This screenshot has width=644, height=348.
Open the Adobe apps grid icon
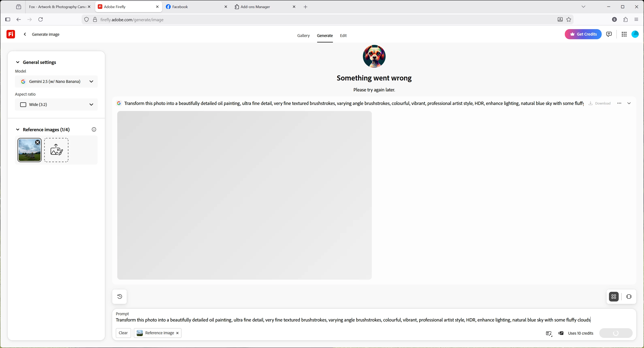(624, 34)
